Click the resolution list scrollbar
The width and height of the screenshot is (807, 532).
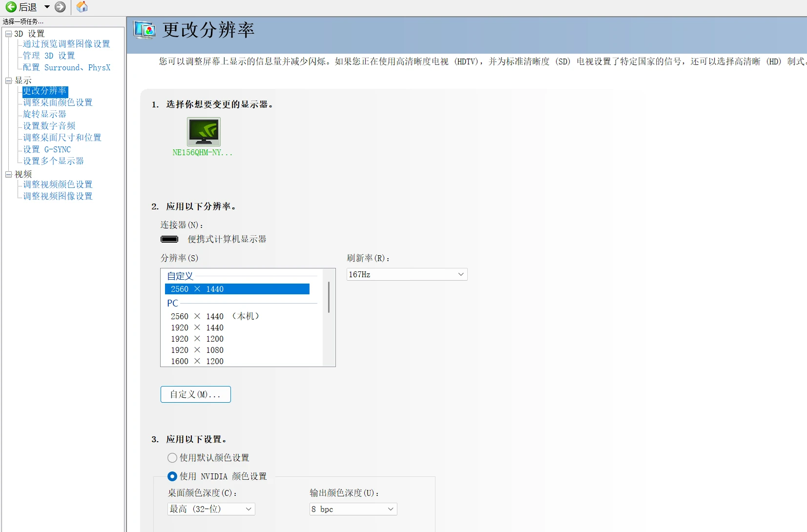tap(330, 296)
